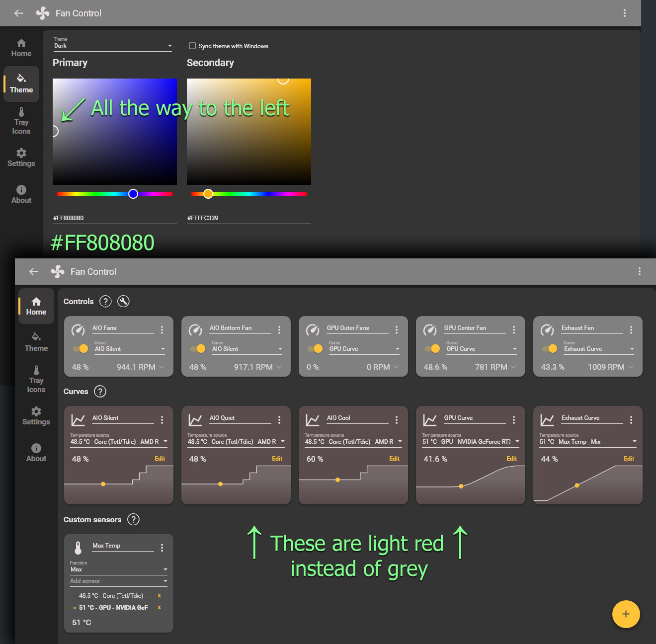Select Tray Icons in the sidebar
The height and width of the screenshot is (644, 656).
click(35, 379)
